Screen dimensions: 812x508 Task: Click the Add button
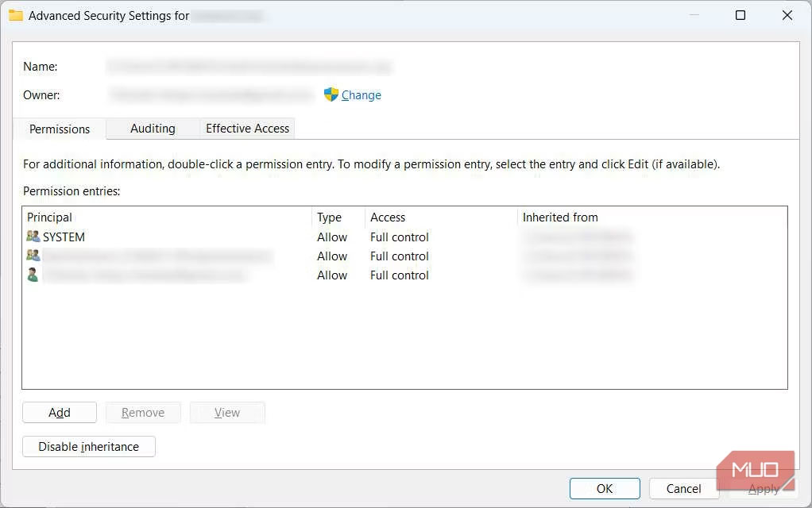(x=60, y=412)
